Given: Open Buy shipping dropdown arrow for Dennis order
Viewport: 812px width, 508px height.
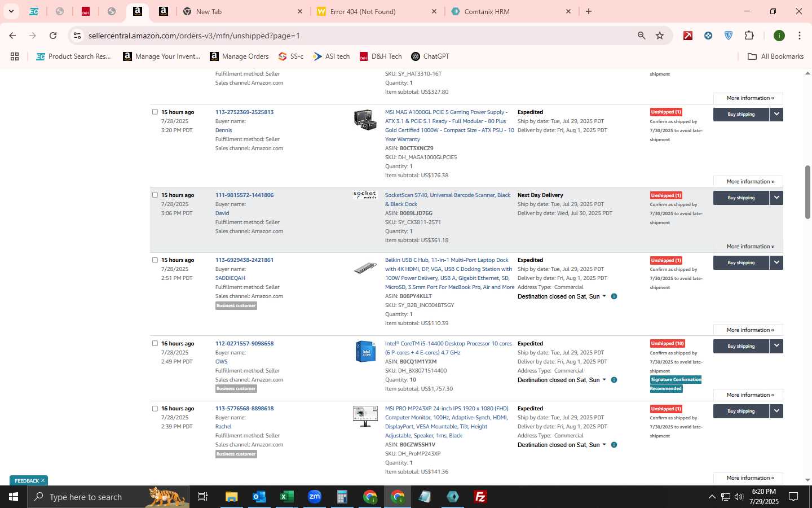Looking at the screenshot, I should click(776, 114).
